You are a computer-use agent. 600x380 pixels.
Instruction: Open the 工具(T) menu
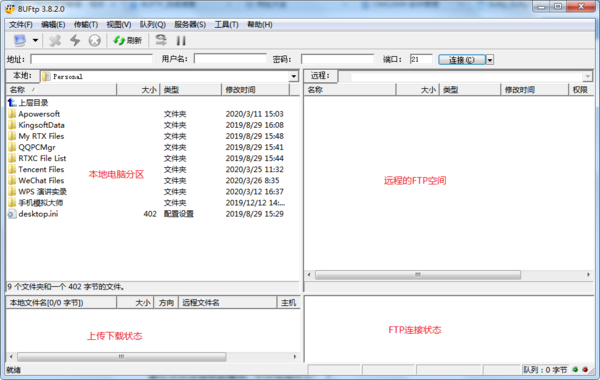226,24
